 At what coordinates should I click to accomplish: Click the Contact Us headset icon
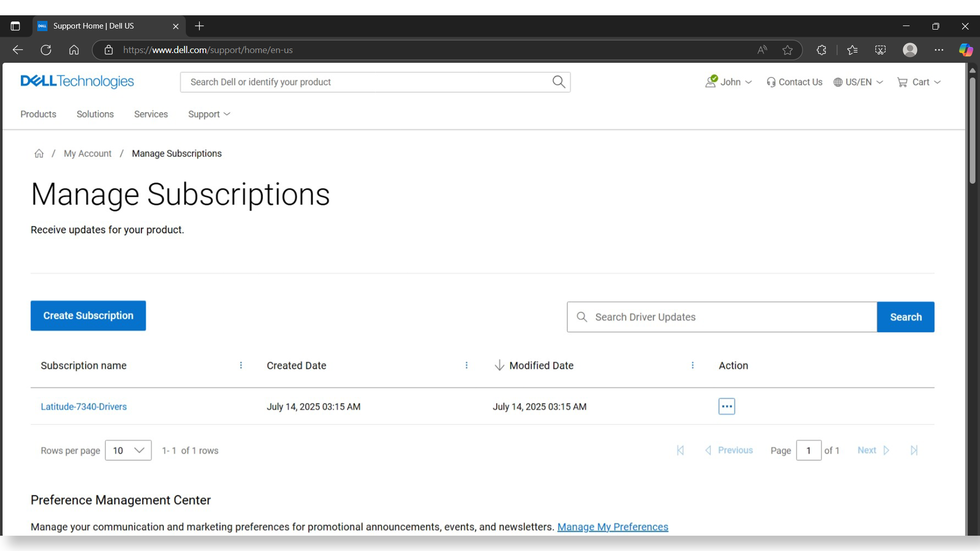(772, 82)
